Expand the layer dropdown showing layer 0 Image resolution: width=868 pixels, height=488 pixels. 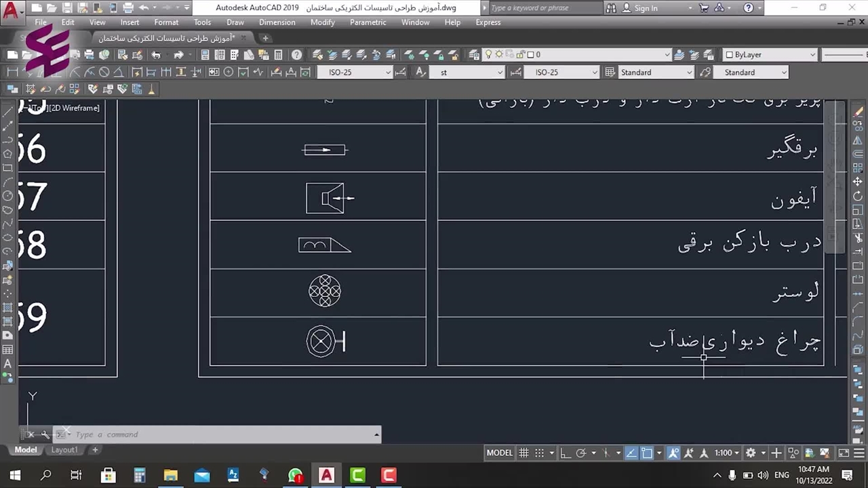(667, 55)
